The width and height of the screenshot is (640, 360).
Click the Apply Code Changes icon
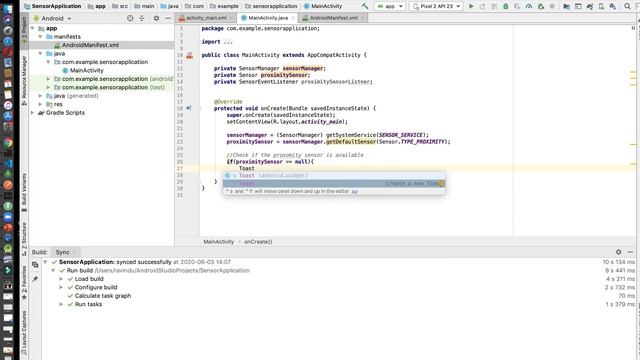coord(494,6)
